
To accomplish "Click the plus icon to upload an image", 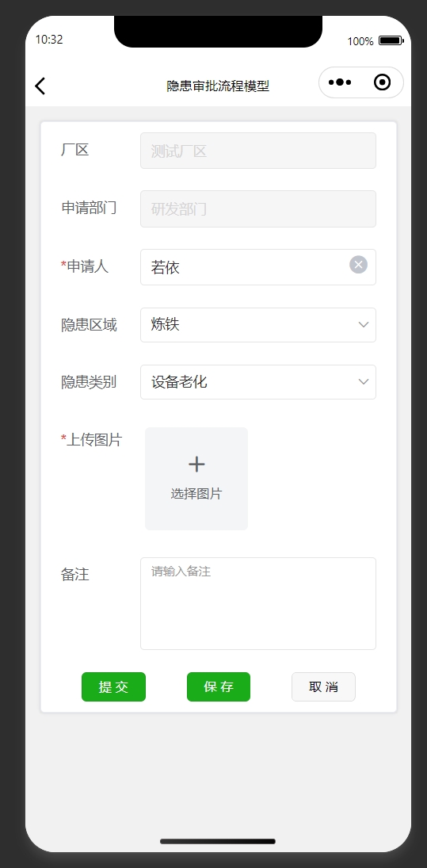I will [196, 464].
